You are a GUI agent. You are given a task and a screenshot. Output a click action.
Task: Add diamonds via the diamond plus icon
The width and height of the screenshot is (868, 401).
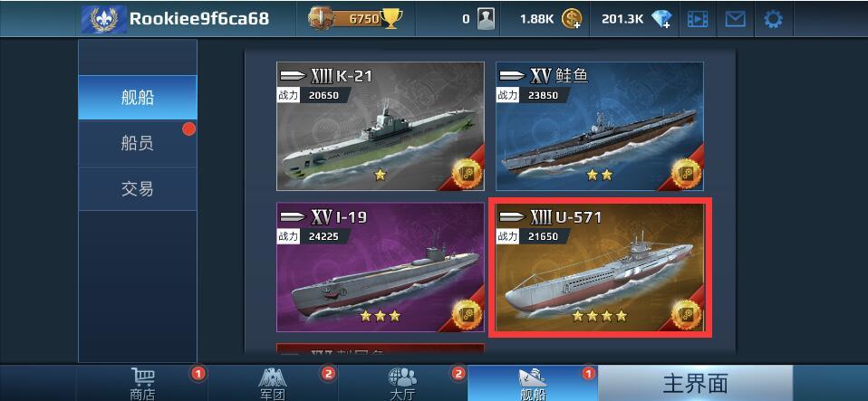pyautogui.click(x=661, y=19)
